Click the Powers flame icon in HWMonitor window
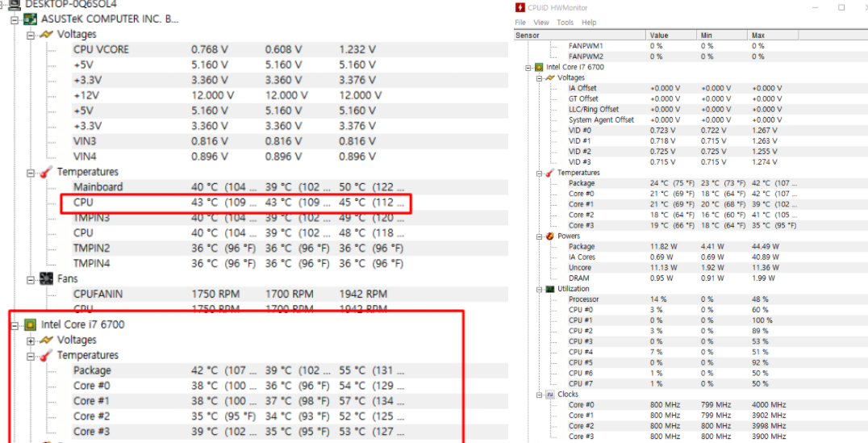Image resolution: width=868 pixels, height=443 pixels. point(549,236)
